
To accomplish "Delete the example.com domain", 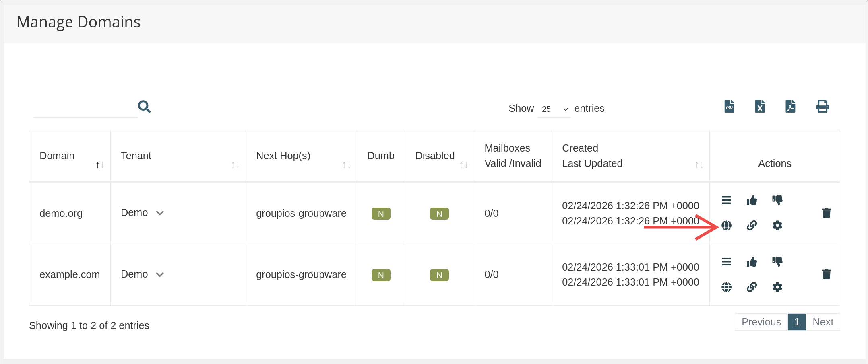I will tap(826, 274).
